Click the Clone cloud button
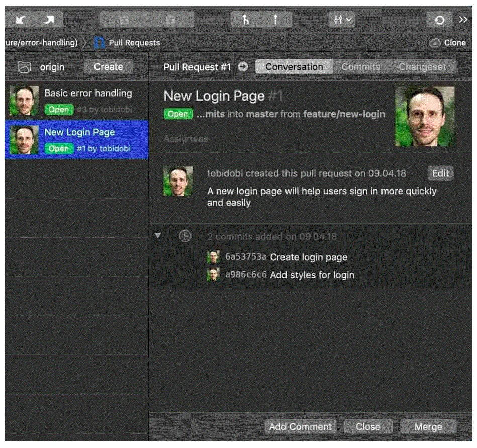477x448 pixels. pos(447,43)
